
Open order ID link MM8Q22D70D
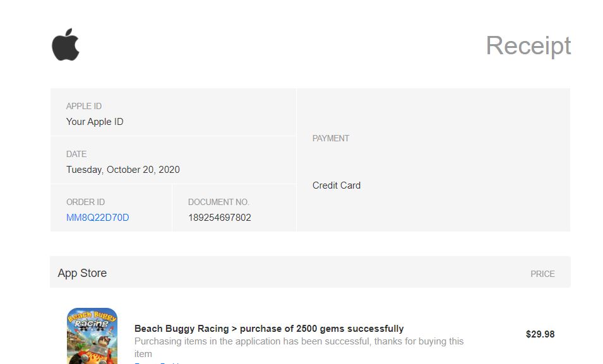click(x=97, y=218)
